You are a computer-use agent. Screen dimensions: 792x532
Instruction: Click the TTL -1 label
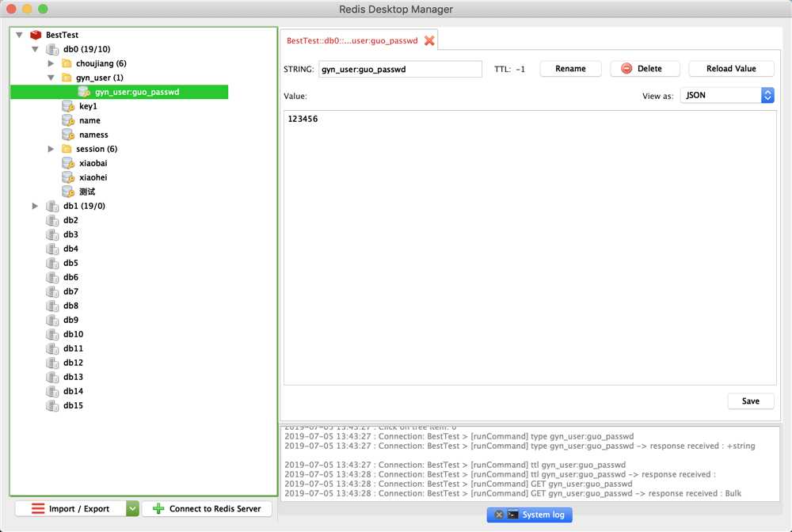pyautogui.click(x=509, y=69)
